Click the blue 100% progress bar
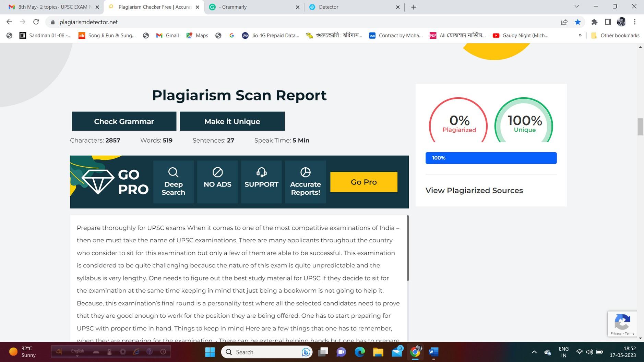The image size is (644, 362). coord(491,158)
